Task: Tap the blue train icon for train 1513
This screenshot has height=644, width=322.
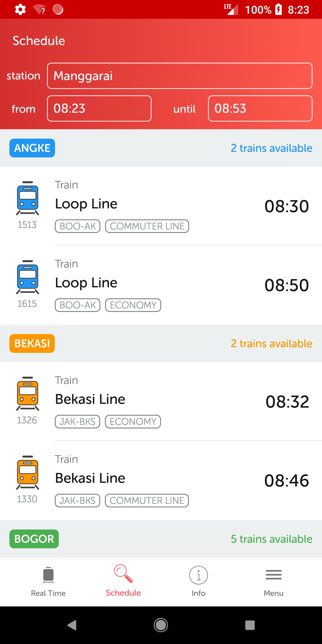Action: click(28, 198)
